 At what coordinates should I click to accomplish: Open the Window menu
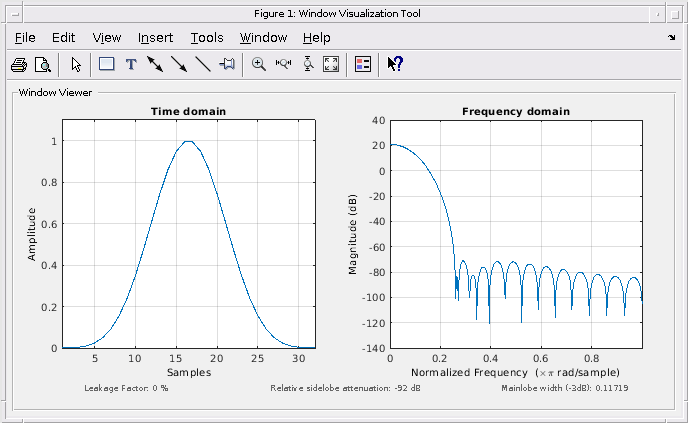(263, 38)
